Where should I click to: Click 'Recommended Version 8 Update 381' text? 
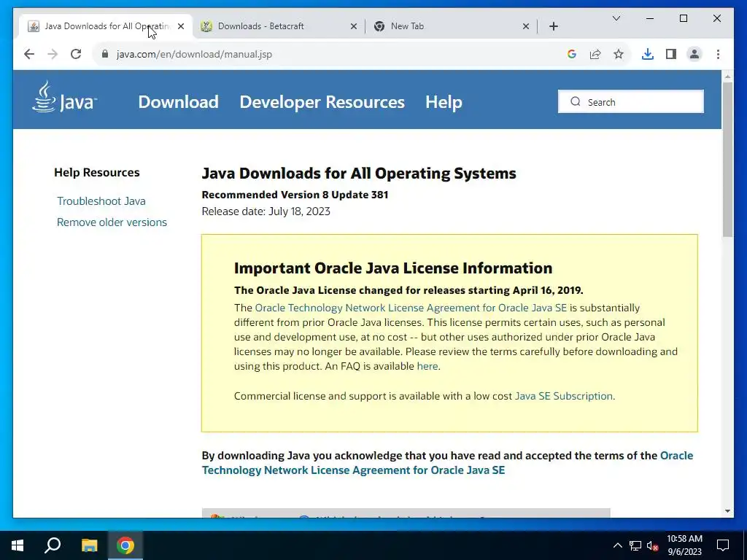[x=295, y=195]
